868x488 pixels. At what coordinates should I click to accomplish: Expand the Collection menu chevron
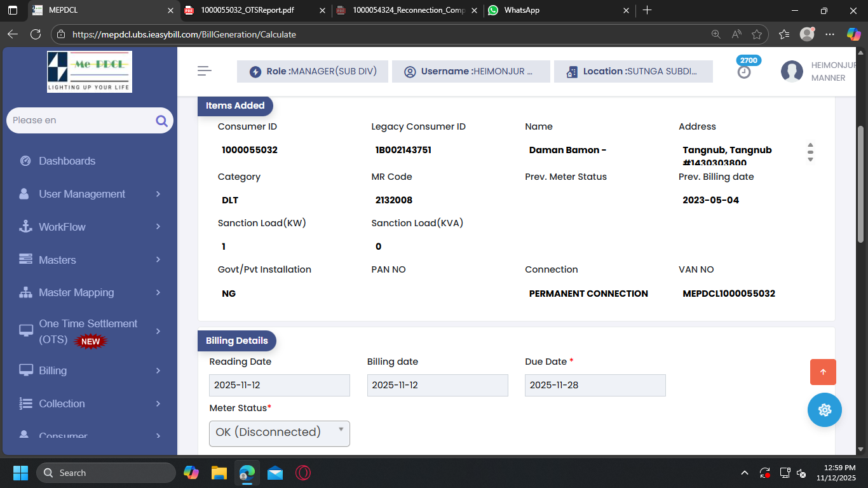pos(158,403)
